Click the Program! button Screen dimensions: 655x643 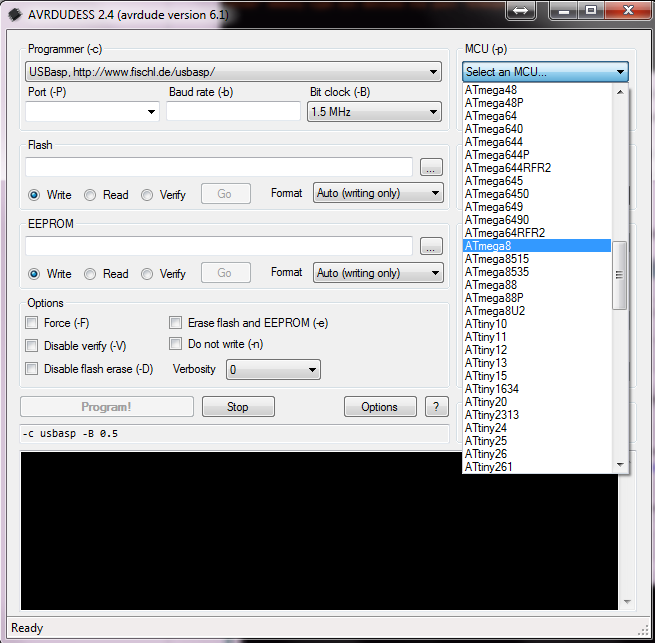[107, 407]
